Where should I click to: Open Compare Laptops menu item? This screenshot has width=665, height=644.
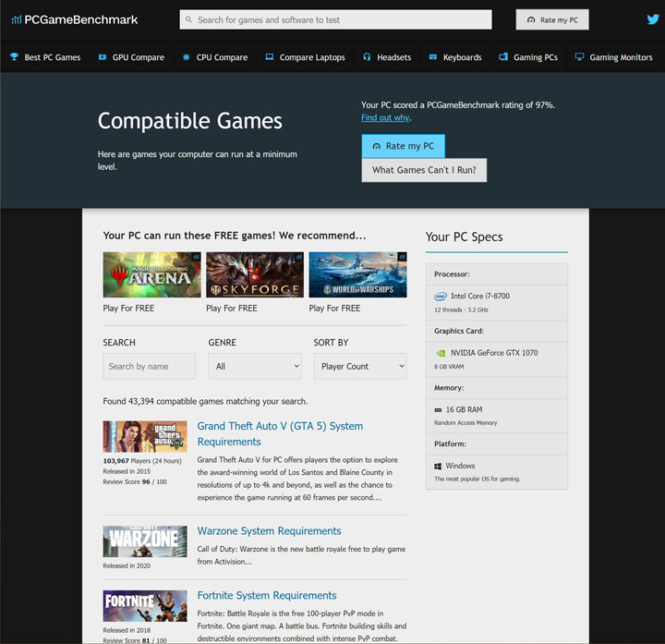[x=305, y=57]
